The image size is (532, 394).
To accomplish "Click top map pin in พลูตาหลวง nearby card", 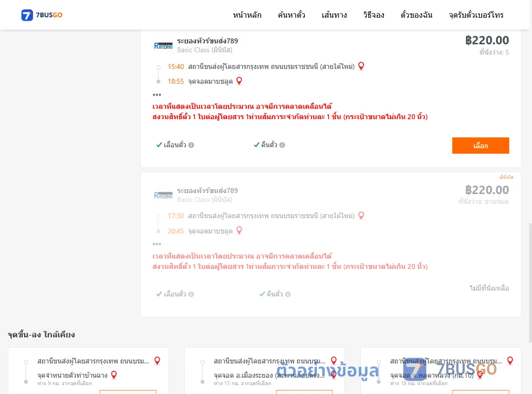I will point(510,361).
